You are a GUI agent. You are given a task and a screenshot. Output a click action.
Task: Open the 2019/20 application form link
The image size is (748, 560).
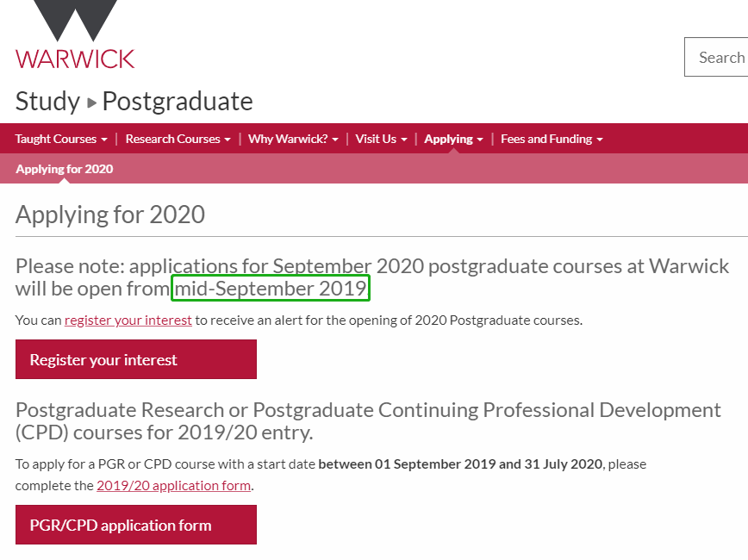point(174,486)
